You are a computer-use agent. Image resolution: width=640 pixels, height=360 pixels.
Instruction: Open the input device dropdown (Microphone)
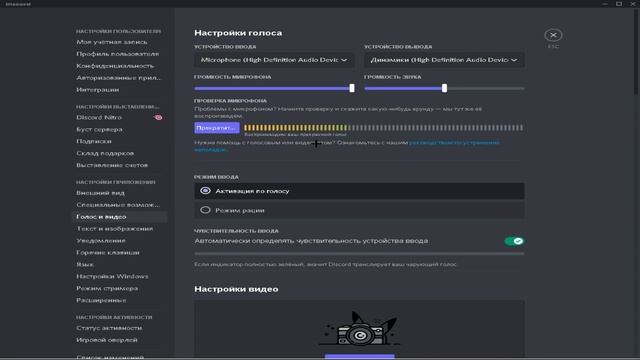[274, 60]
